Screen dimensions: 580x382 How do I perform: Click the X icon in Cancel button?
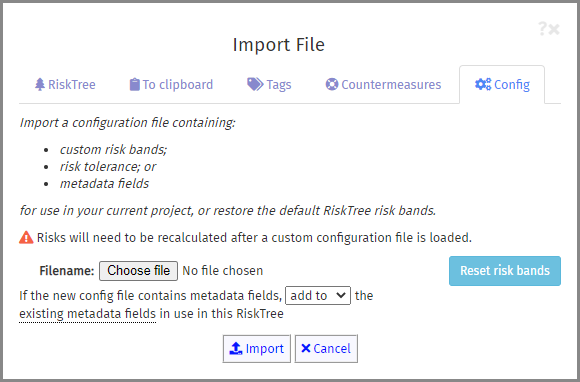[306, 348]
